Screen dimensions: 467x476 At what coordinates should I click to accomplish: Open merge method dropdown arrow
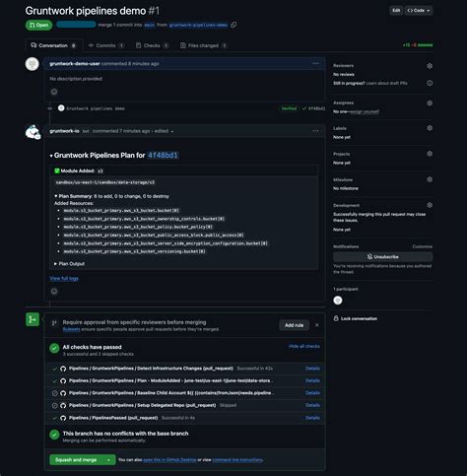click(x=108, y=460)
